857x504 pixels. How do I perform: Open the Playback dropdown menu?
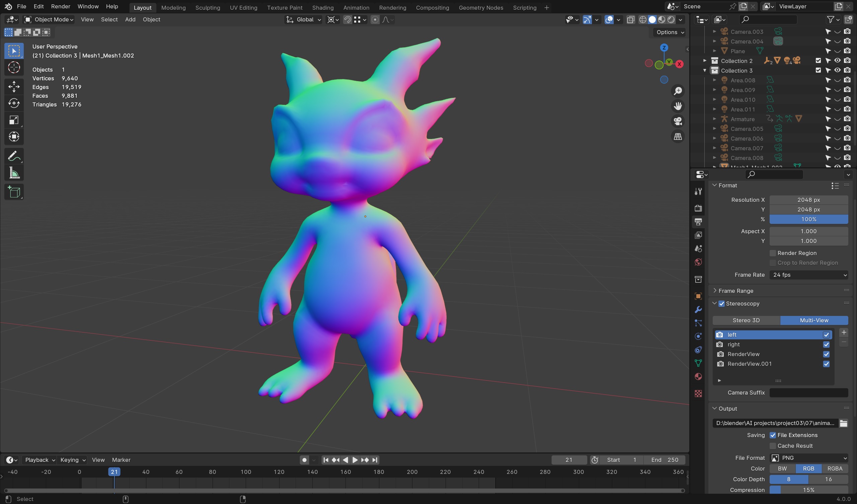click(x=40, y=460)
